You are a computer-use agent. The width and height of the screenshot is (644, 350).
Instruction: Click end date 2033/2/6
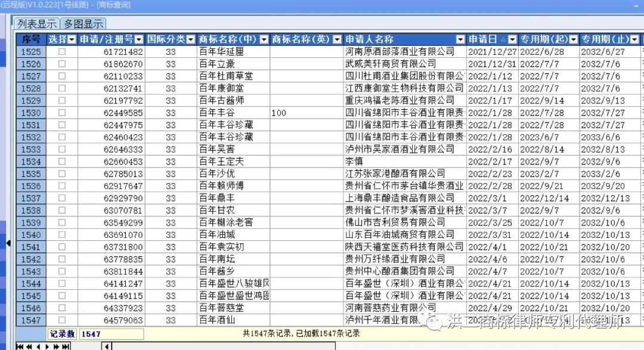coord(600,174)
